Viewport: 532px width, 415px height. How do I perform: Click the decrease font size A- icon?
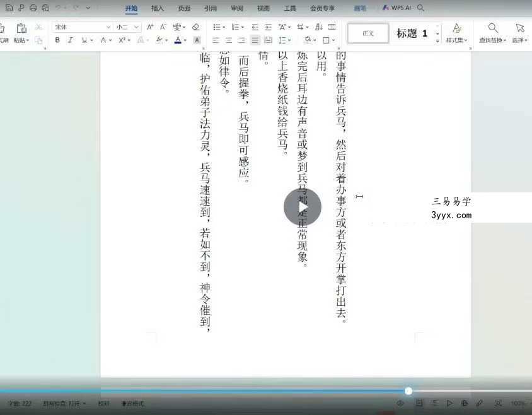click(163, 27)
